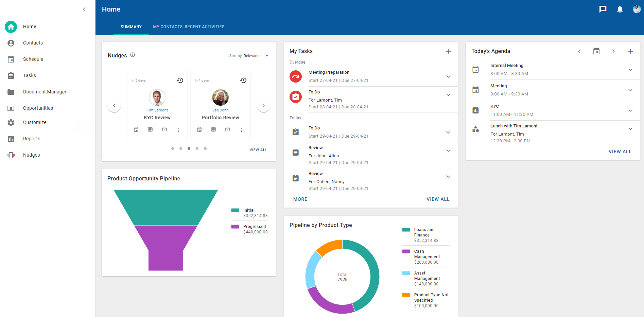This screenshot has height=317, width=644.
Task: Open the chat messages icon
Action: (x=603, y=9)
